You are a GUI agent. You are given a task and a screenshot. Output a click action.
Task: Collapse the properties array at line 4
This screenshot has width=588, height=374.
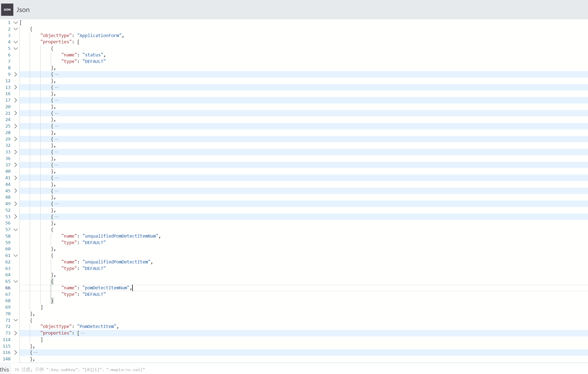pos(16,42)
